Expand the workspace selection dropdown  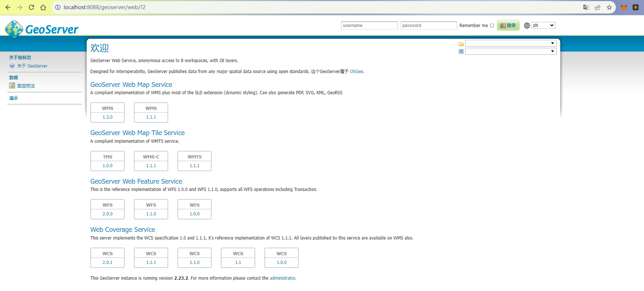511,43
